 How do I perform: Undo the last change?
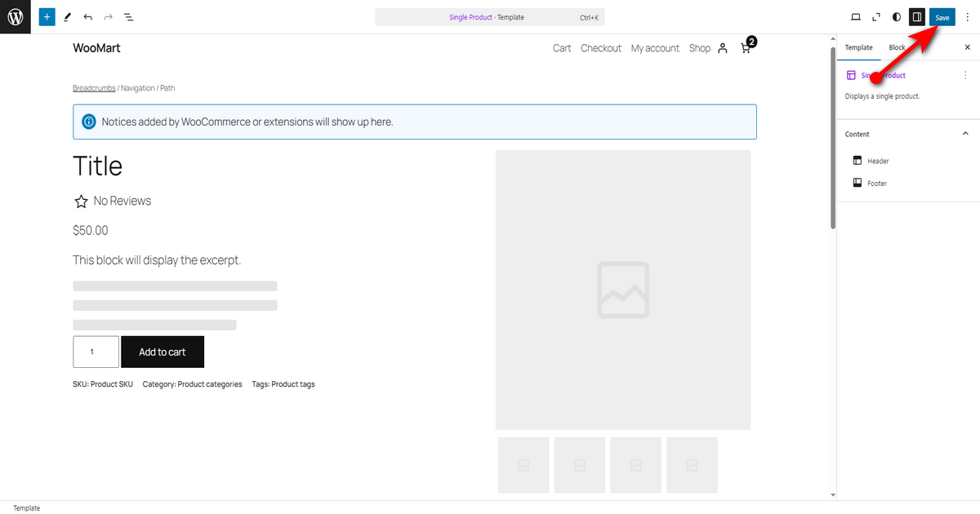[x=88, y=16]
